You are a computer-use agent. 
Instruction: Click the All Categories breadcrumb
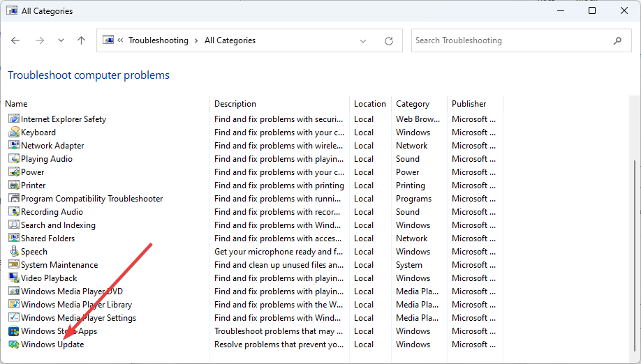tap(230, 40)
